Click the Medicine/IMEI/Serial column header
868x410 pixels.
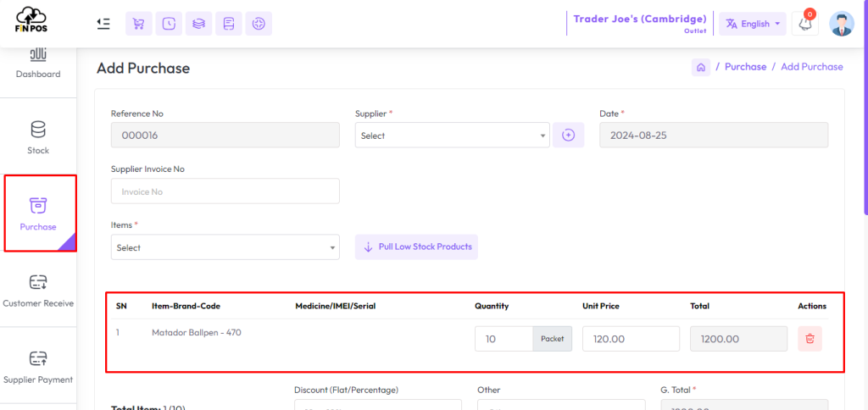click(x=336, y=306)
